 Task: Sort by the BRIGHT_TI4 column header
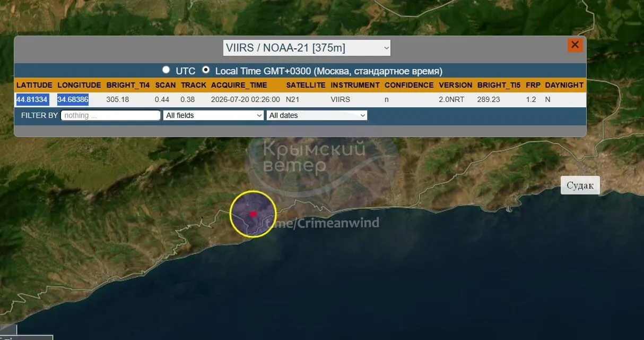[128, 85]
